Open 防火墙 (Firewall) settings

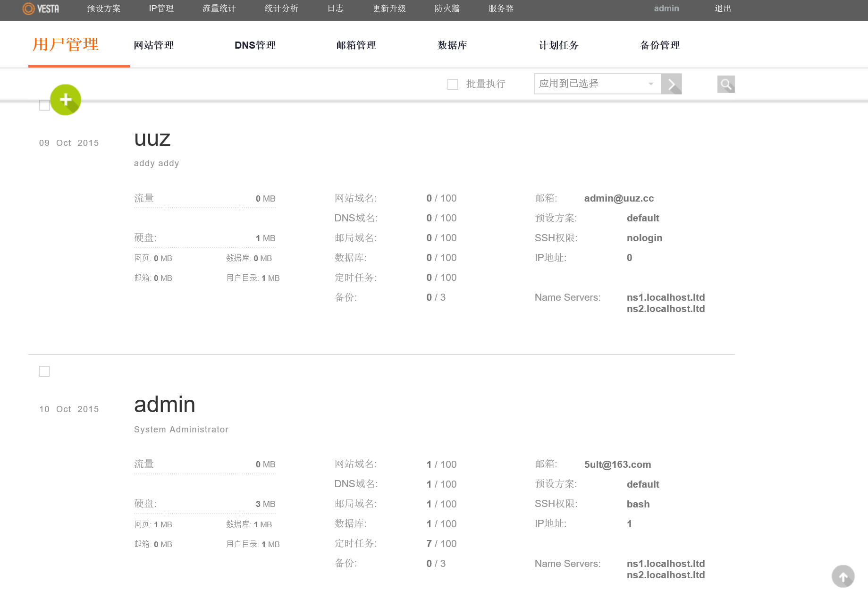(447, 8)
